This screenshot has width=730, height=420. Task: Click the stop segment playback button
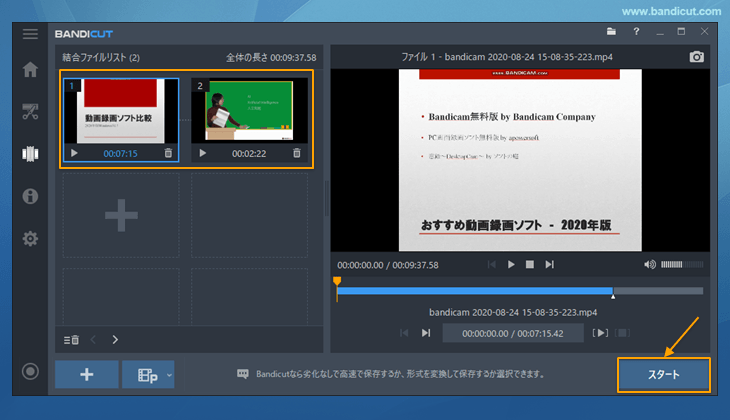coord(622,333)
